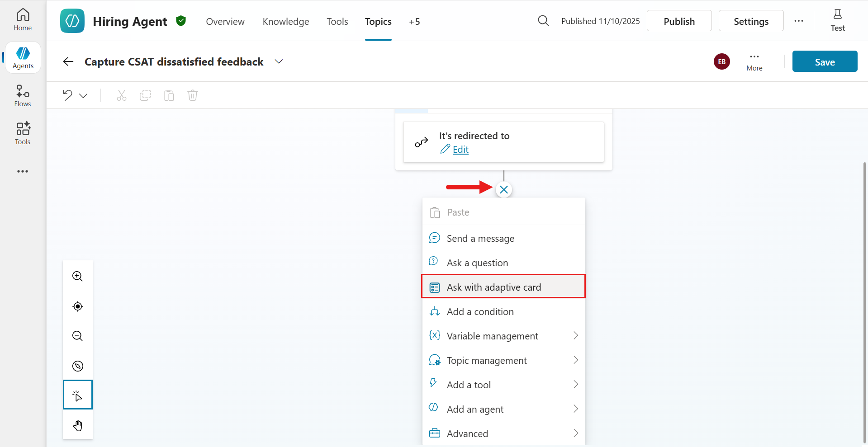Expand the Variable management submenu
Screen dimensions: 868x447
click(x=493, y=335)
